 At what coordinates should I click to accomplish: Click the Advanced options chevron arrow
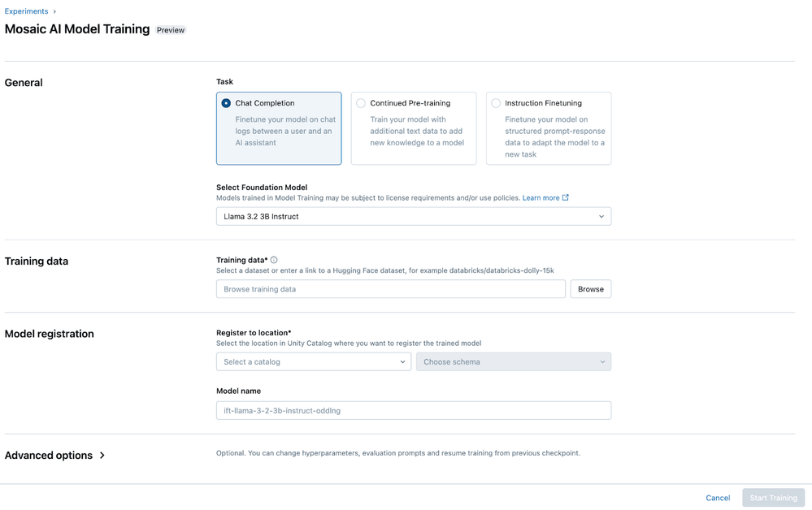click(x=102, y=456)
